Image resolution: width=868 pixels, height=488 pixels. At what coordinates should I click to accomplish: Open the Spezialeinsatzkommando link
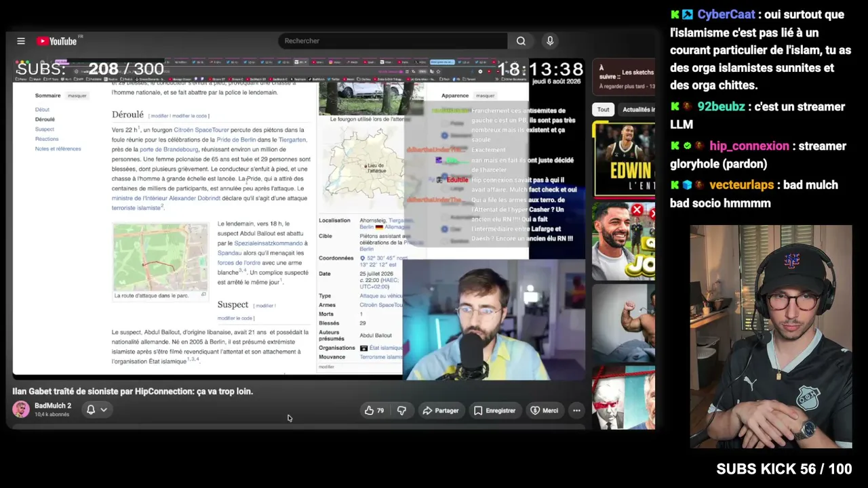(x=269, y=243)
